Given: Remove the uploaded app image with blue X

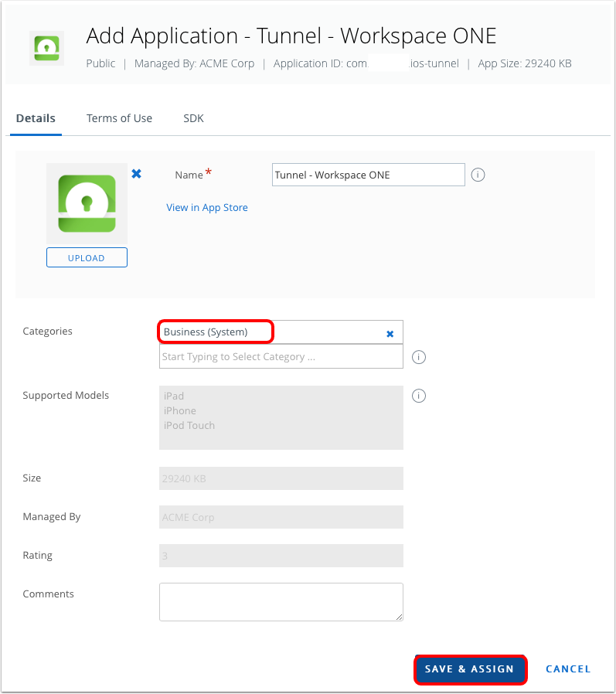Looking at the screenshot, I should point(136,174).
